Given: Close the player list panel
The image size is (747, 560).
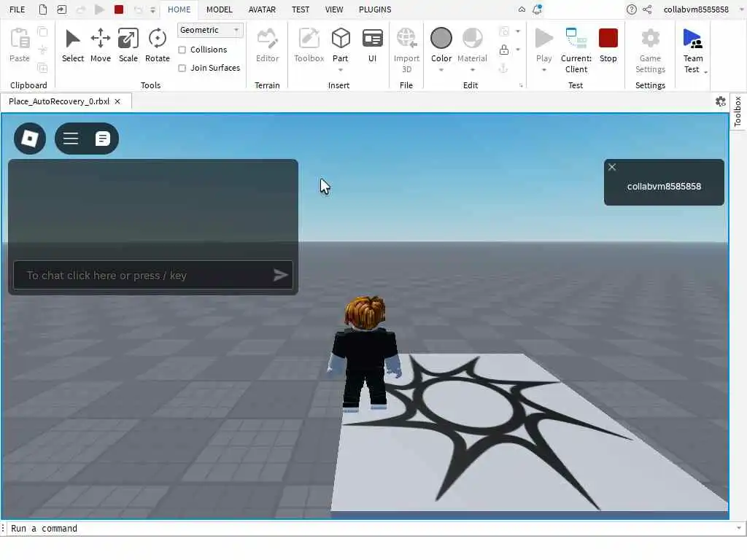Looking at the screenshot, I should point(612,167).
